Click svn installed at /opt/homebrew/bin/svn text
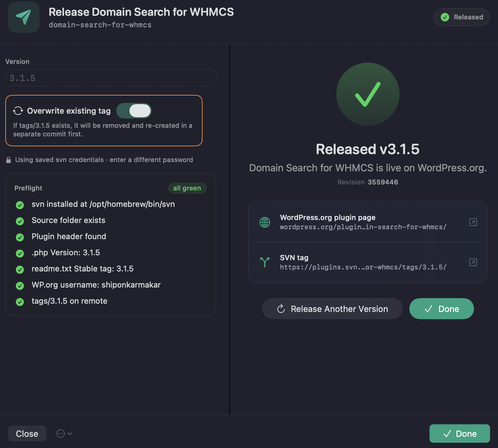Screen dimensions: 498x448 103,204
